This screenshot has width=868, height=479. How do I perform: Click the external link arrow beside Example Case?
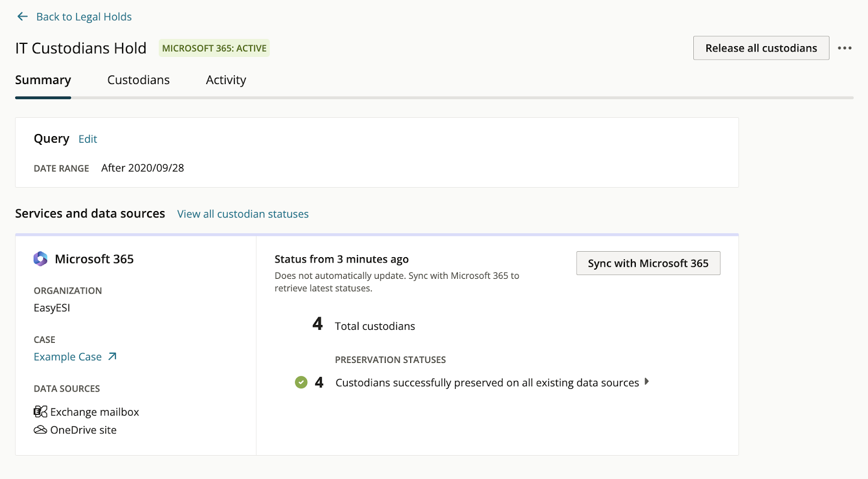coord(112,356)
